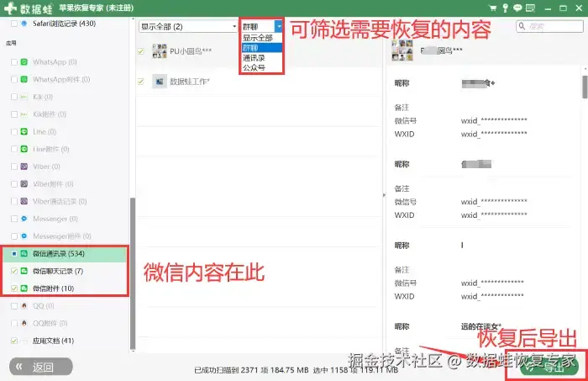Click the detail panel vertical scrollbar

click(x=585, y=87)
